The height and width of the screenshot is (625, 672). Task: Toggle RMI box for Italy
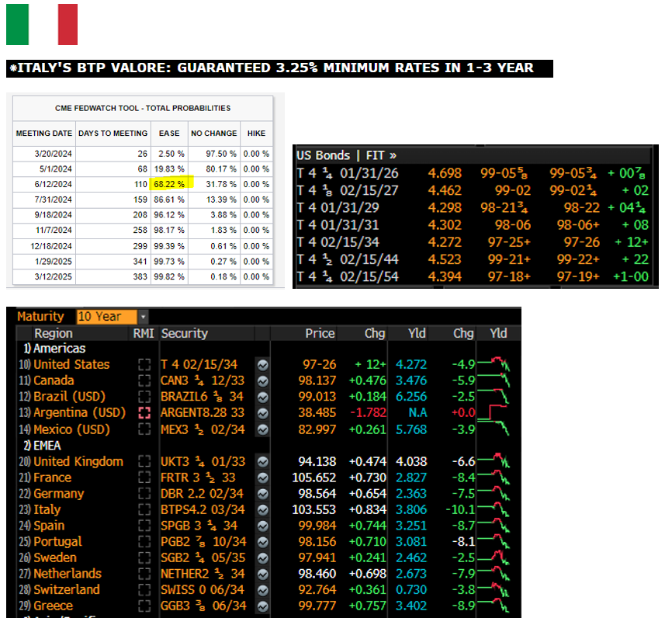coord(144,509)
